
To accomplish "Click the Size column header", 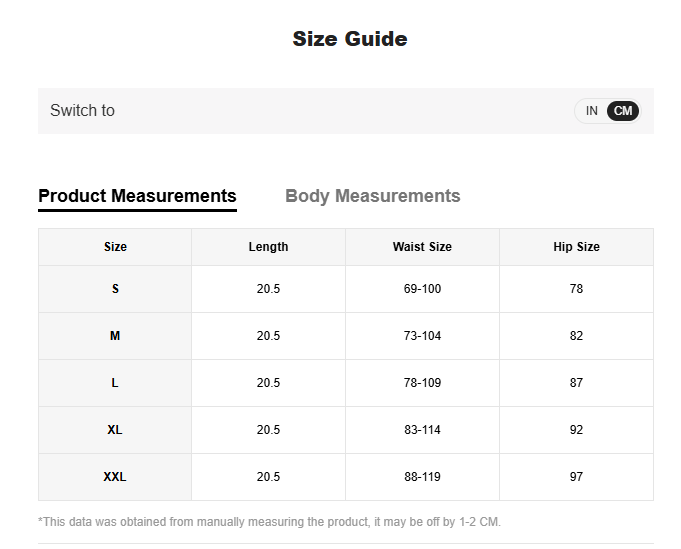I will 115,247.
